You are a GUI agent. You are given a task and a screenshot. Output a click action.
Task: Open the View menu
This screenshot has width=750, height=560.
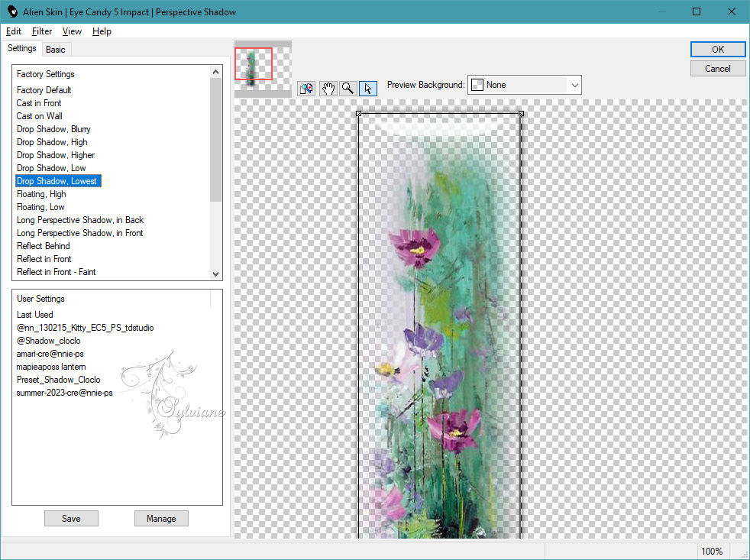pos(72,31)
